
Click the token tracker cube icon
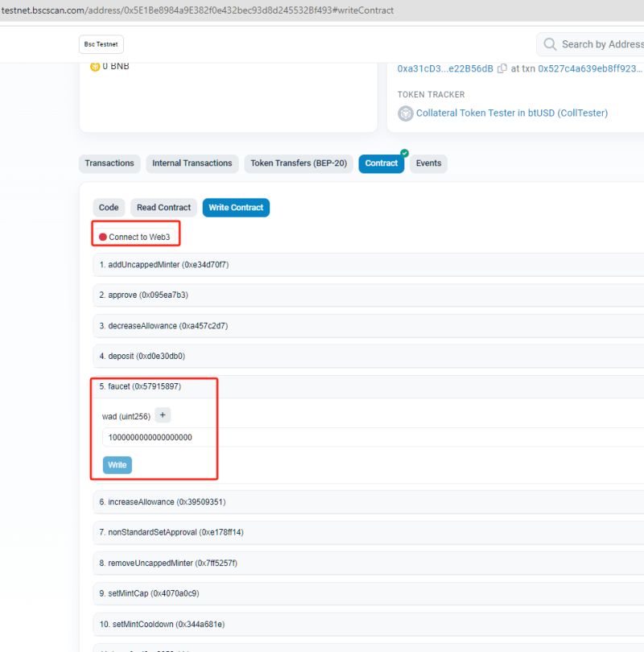pyautogui.click(x=405, y=113)
